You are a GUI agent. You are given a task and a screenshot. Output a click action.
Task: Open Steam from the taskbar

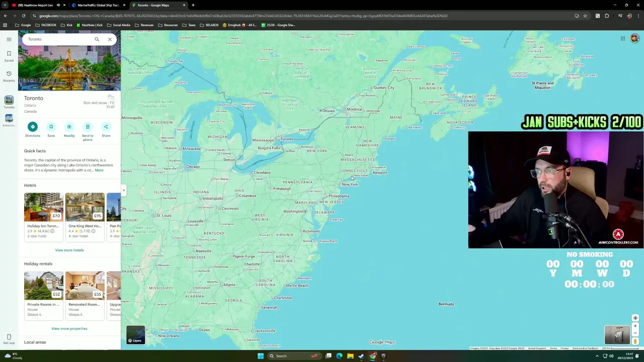pyautogui.click(x=361, y=356)
